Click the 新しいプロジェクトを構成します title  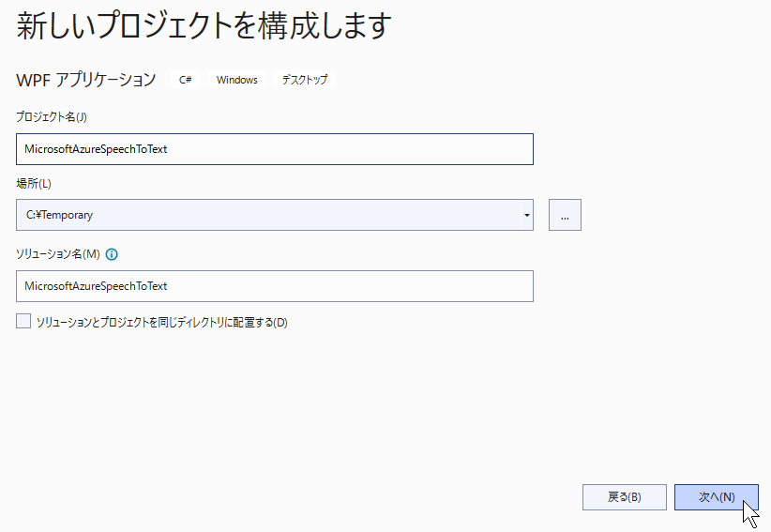point(204,25)
